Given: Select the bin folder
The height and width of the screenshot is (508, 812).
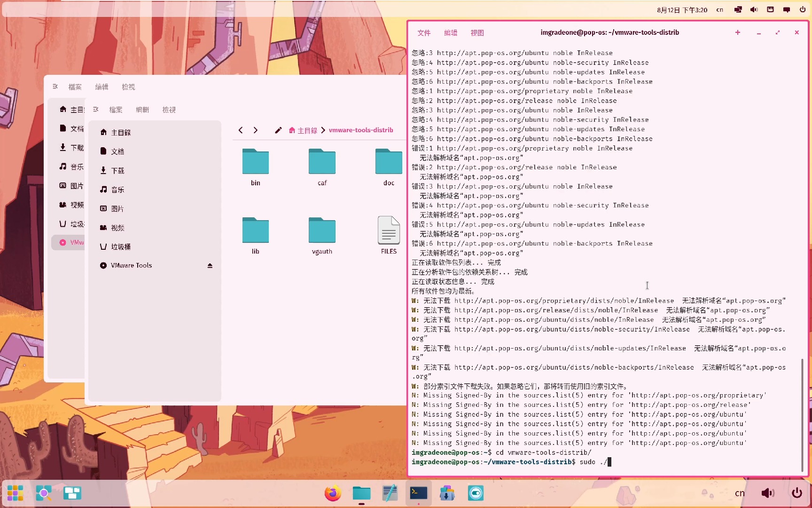Looking at the screenshot, I should [256, 167].
